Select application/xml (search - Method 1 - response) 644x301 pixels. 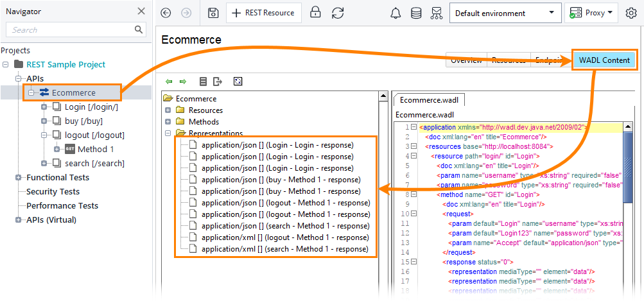[x=284, y=249]
